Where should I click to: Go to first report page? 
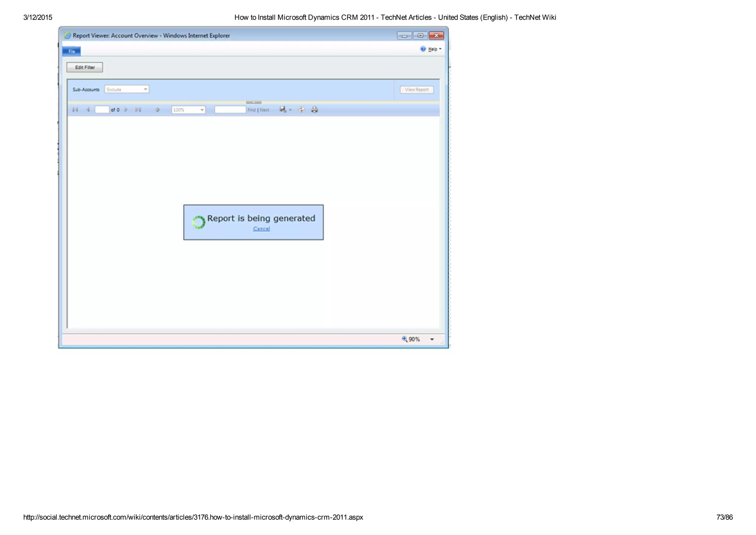(75, 110)
